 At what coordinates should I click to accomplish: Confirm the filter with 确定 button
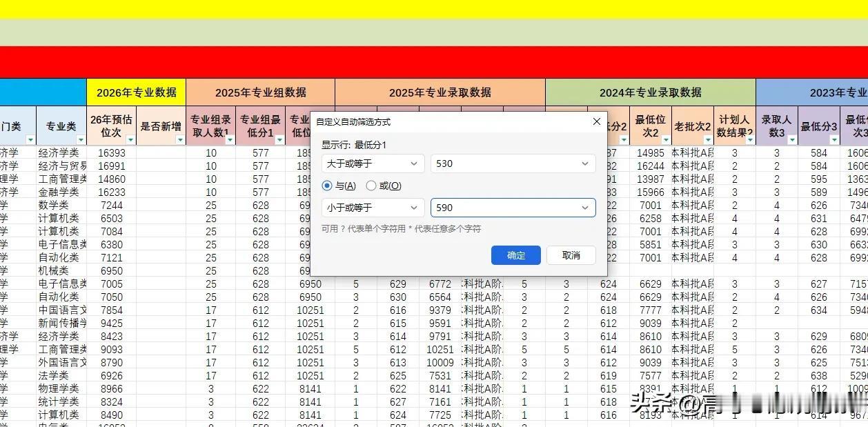coord(516,255)
